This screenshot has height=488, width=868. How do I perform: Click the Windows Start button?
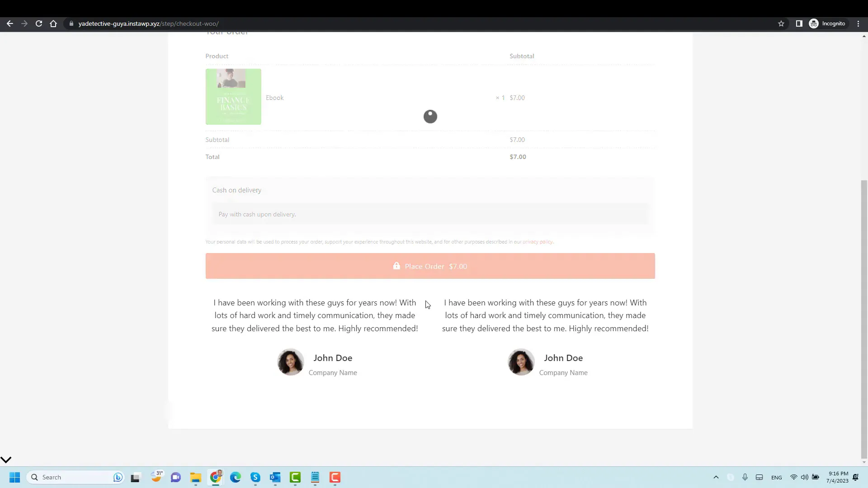[x=14, y=477]
